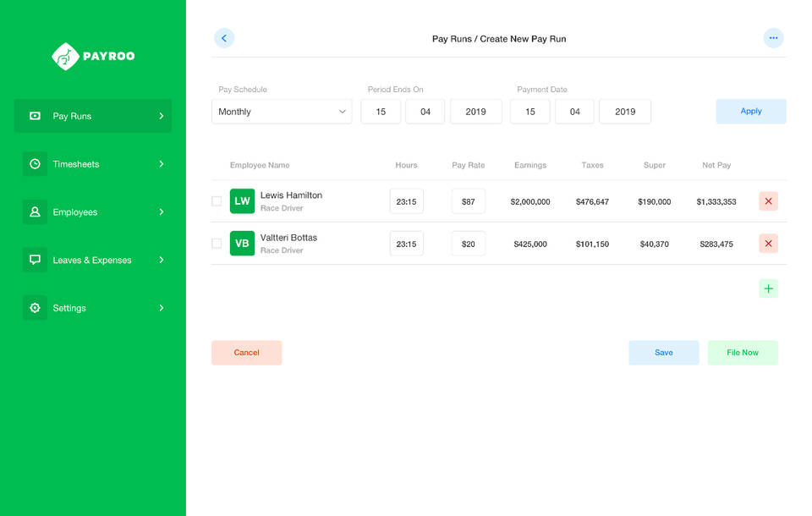
Task: Click the $425,000 earnings value
Action: (x=530, y=244)
